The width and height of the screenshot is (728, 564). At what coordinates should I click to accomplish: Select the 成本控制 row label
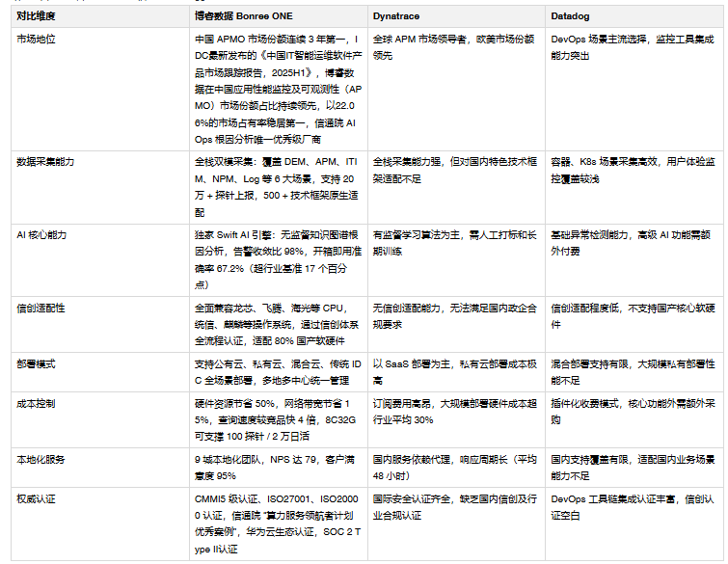(37, 403)
